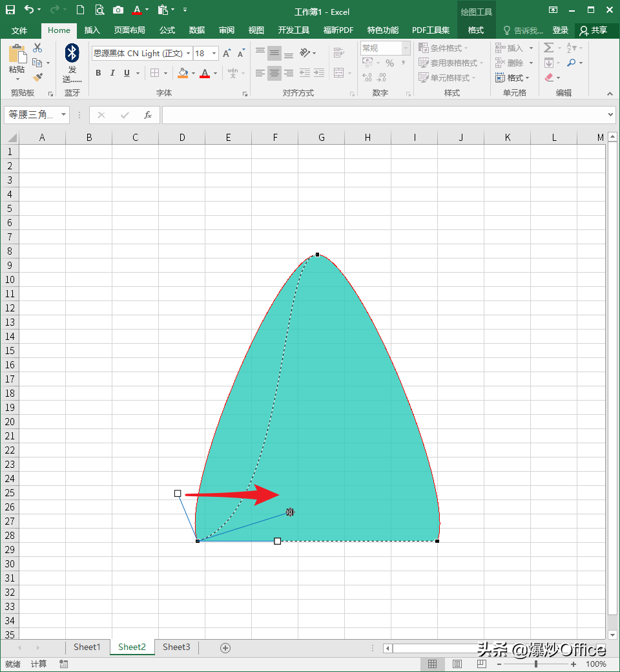This screenshot has height=672, width=620.
Task: Click the fill color bucket swatch
Action: (183, 73)
